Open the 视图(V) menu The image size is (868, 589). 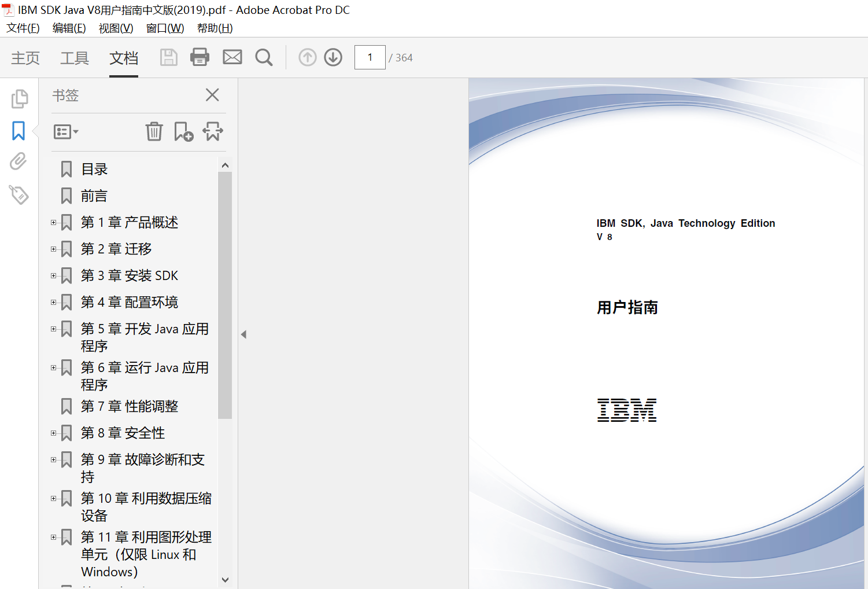116,28
